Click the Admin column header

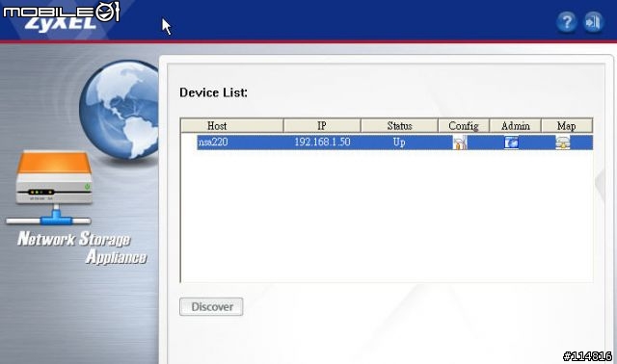click(516, 126)
